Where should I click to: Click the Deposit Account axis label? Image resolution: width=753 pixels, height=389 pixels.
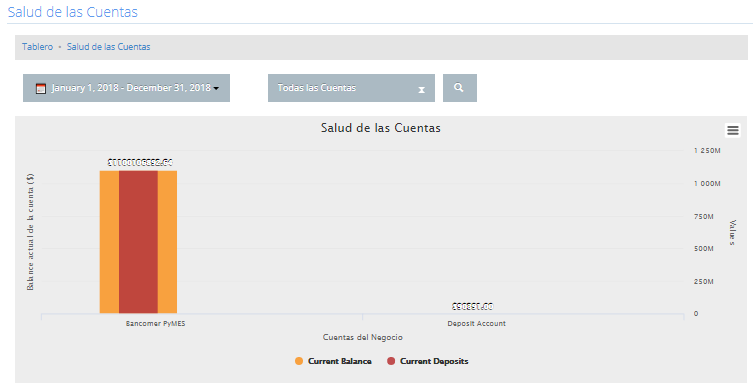(x=476, y=324)
